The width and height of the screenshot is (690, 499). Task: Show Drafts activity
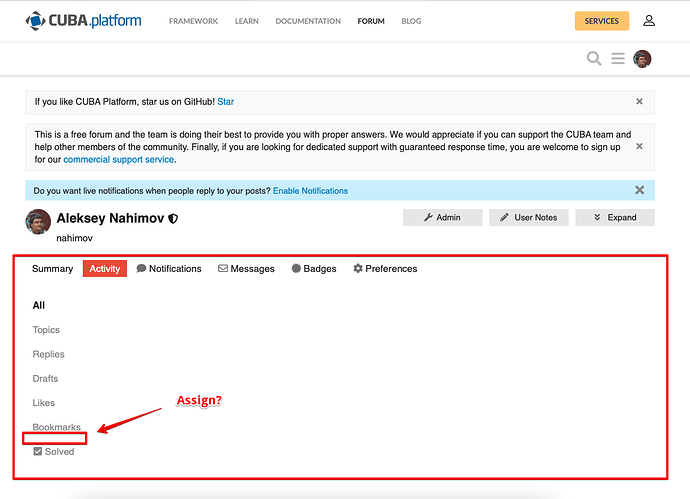[x=45, y=378]
